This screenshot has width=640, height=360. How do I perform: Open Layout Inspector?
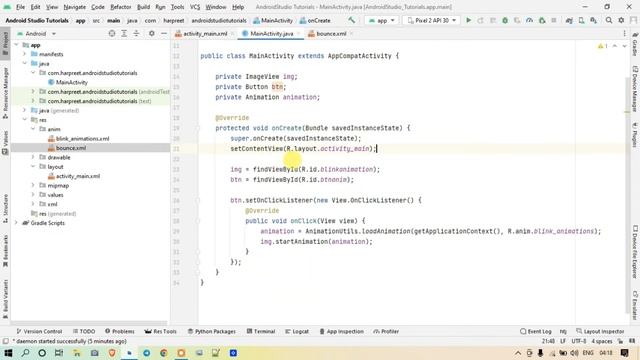pyautogui.click(x=600, y=331)
